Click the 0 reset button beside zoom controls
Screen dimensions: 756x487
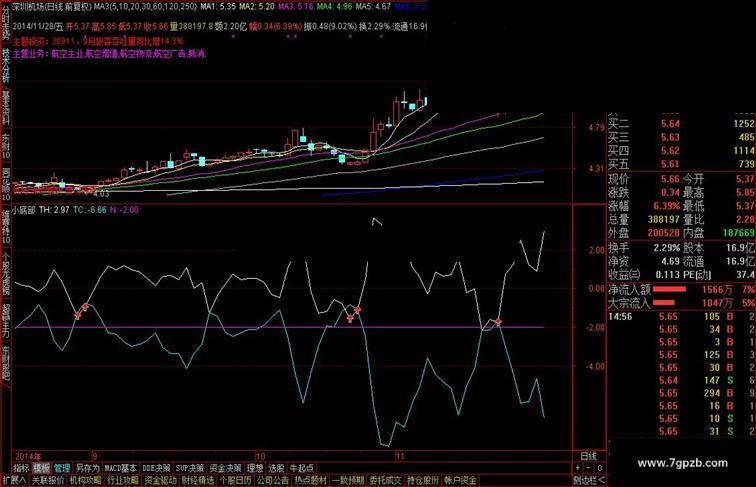point(599,468)
